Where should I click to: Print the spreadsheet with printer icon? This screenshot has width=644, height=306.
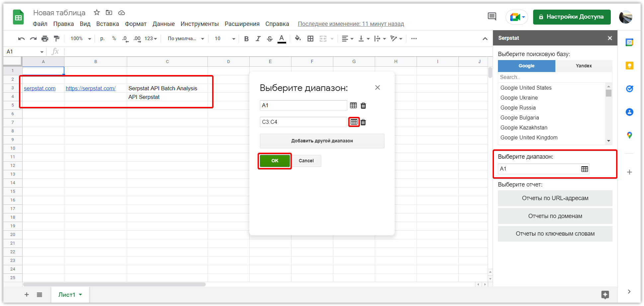[x=45, y=39]
